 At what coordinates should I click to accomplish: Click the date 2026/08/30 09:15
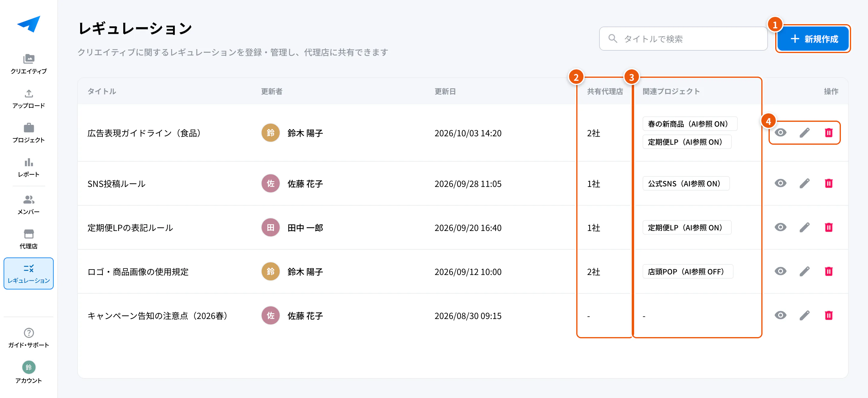click(x=468, y=316)
